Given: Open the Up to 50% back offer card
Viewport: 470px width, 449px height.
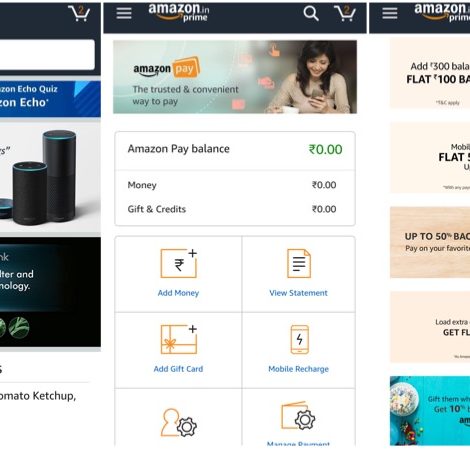Looking at the screenshot, I should click(430, 242).
